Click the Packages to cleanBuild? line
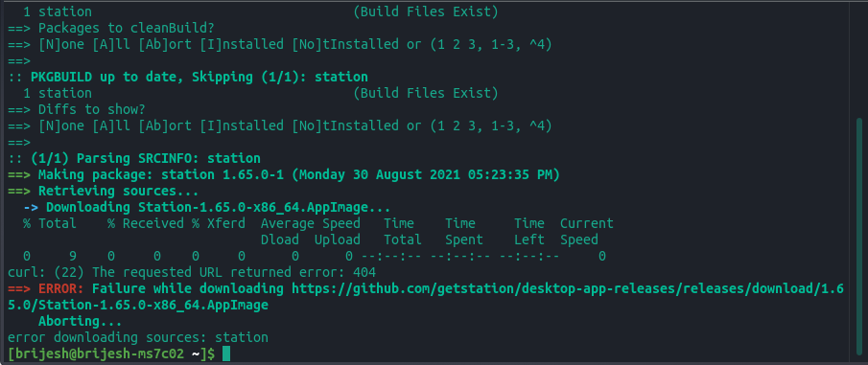868x365 pixels. tap(110, 28)
